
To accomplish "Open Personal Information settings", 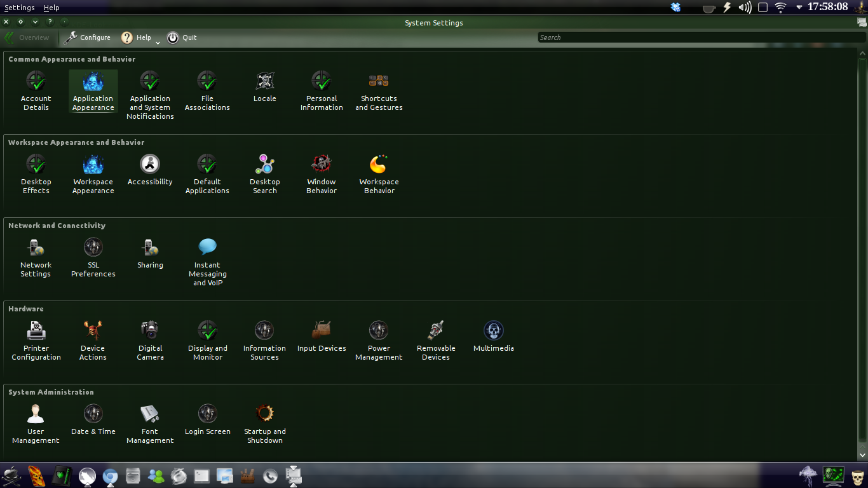I will tap(322, 91).
